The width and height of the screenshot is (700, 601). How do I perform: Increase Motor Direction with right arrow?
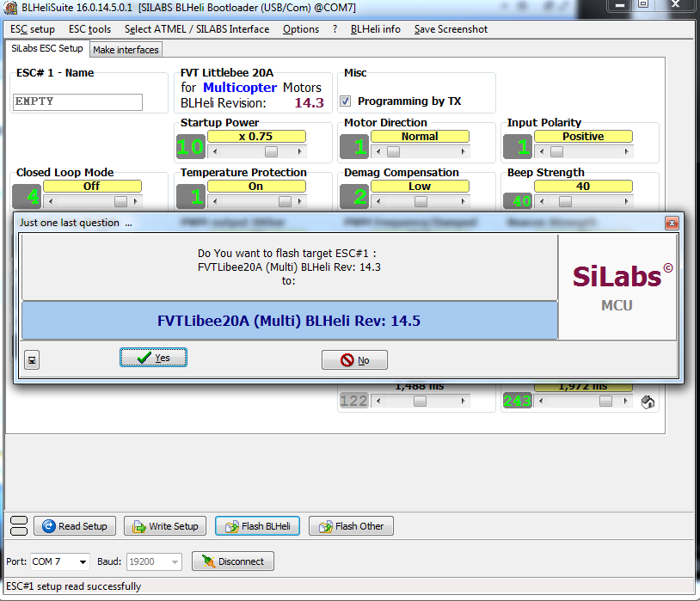(463, 152)
